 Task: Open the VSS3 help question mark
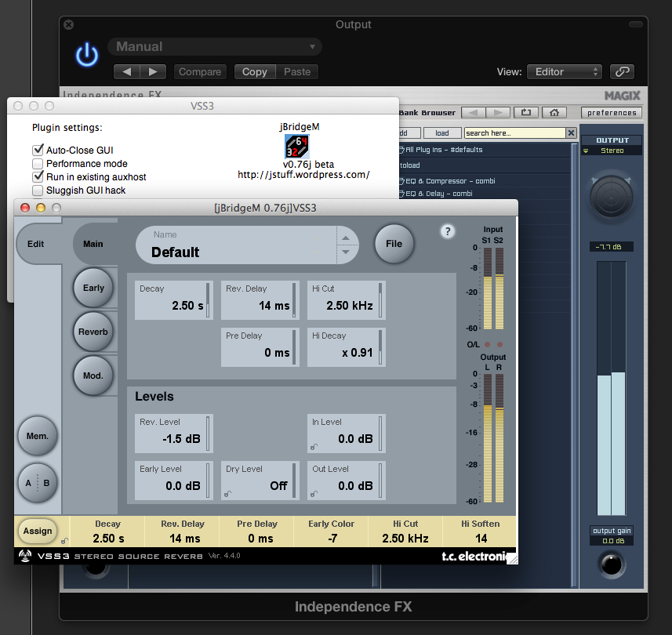coord(447,231)
